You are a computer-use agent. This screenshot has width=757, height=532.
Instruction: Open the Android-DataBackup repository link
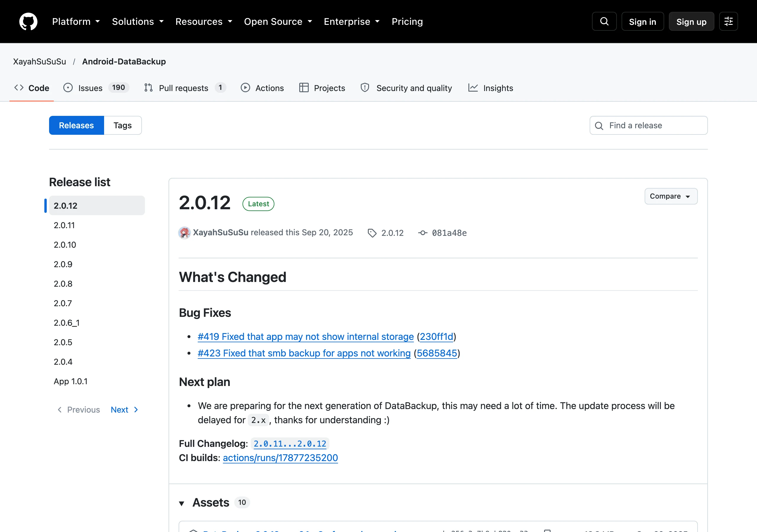[124, 62]
